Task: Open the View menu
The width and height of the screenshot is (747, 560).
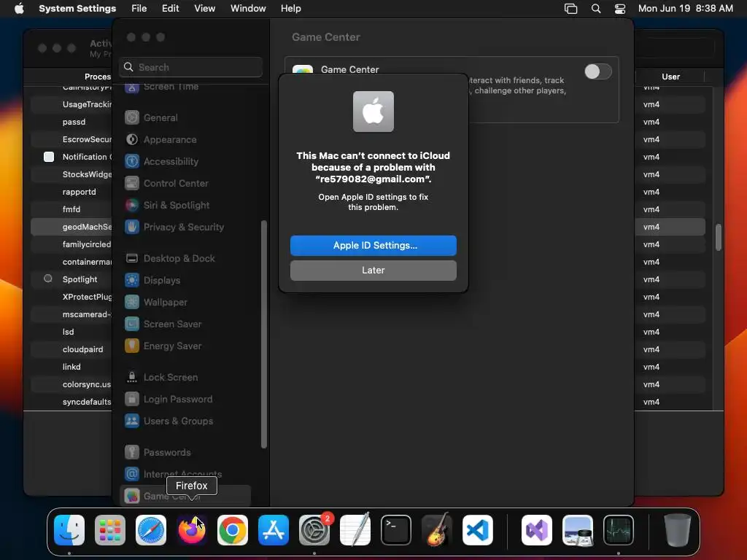Action: tap(204, 9)
